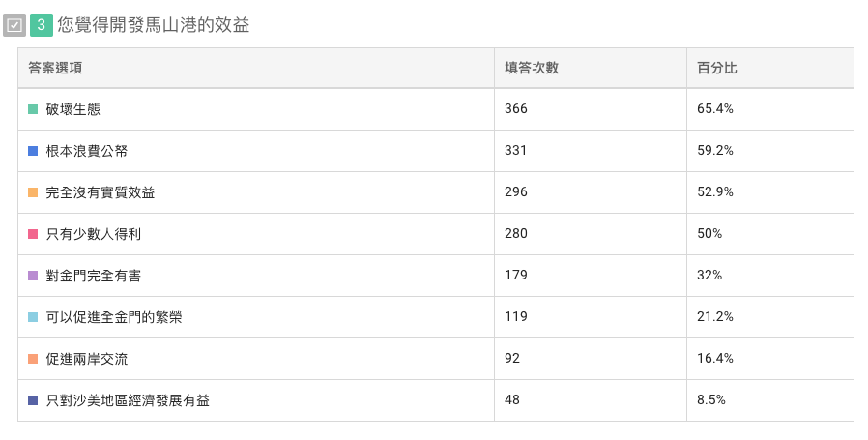Image resolution: width=868 pixels, height=440 pixels.
Task: Select the 只有少數人得利 answer label
Action: pyautogui.click(x=94, y=234)
